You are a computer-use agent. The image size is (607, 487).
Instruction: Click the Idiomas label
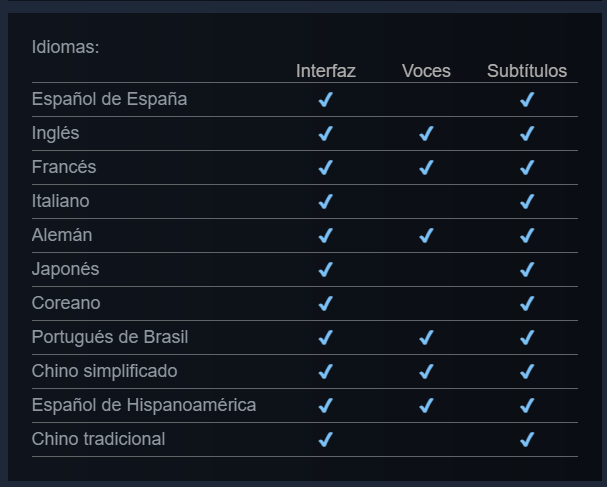click(65, 47)
